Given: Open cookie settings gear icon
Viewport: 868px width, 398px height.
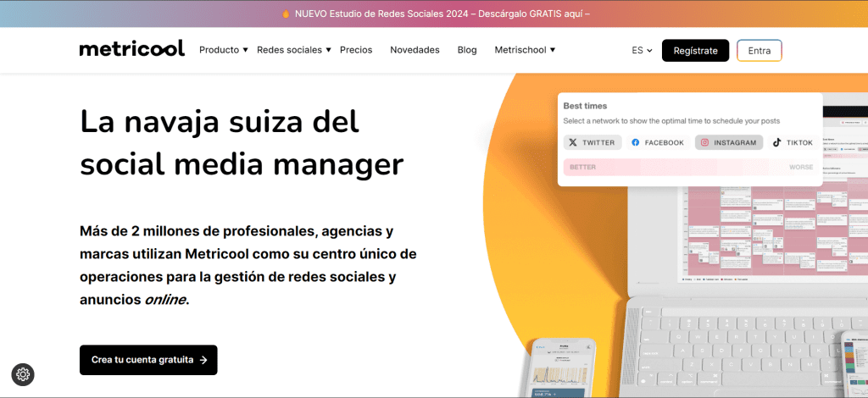Looking at the screenshot, I should (x=23, y=374).
